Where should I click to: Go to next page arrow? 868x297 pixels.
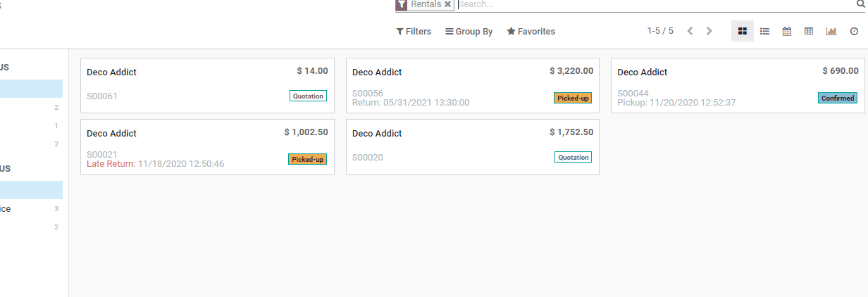coord(709,31)
